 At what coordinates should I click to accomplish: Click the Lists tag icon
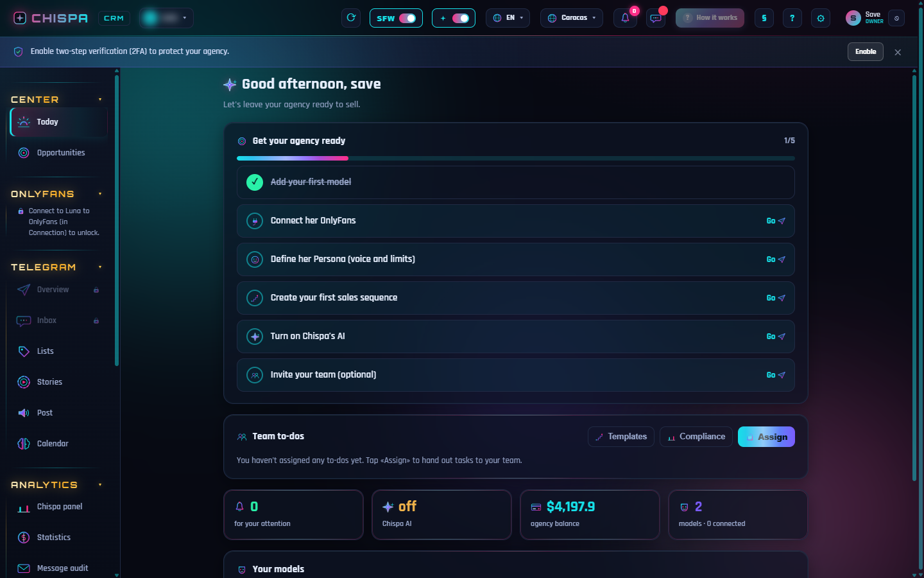(24, 351)
